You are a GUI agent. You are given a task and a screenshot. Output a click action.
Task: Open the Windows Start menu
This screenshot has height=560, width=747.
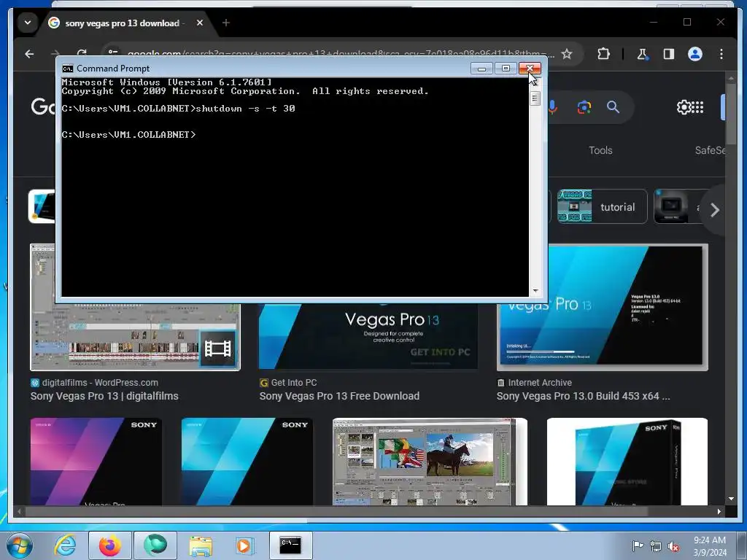(x=20, y=545)
